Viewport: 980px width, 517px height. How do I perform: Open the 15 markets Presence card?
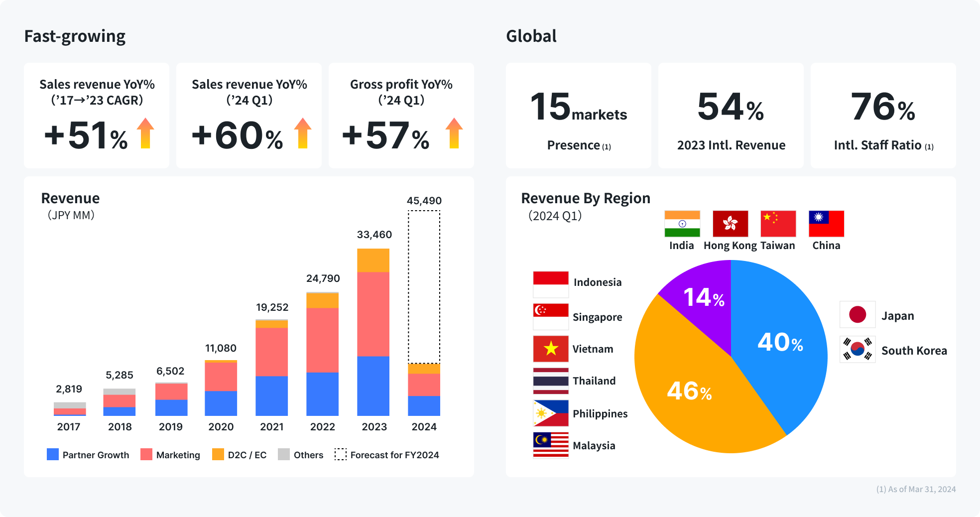click(x=578, y=116)
